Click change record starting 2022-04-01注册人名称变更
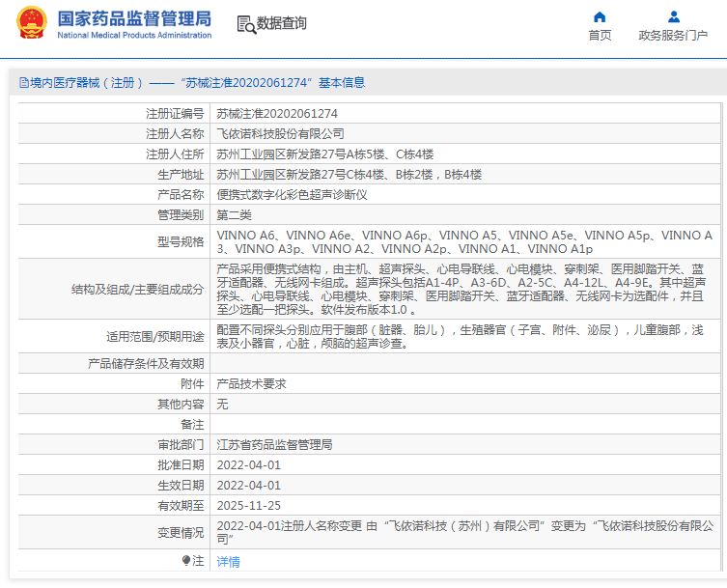The image size is (727, 588). coord(465,532)
